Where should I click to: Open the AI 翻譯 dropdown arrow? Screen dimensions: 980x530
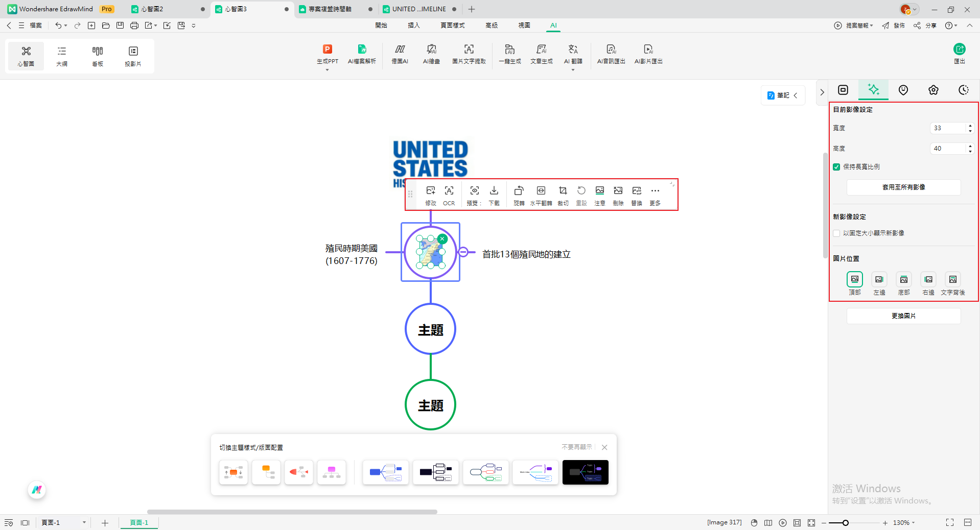(573, 70)
